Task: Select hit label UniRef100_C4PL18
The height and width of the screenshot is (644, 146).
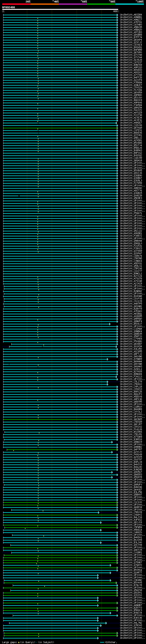Action: [x=131, y=387]
